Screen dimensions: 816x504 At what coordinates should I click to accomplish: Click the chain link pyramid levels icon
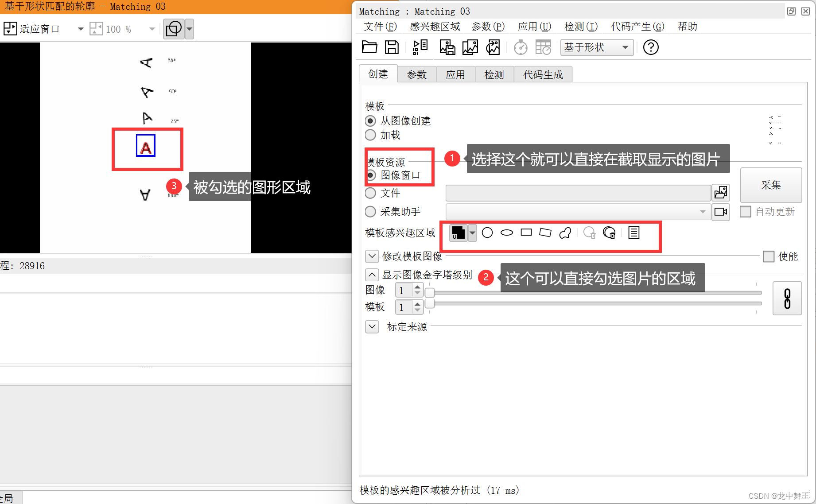point(787,299)
